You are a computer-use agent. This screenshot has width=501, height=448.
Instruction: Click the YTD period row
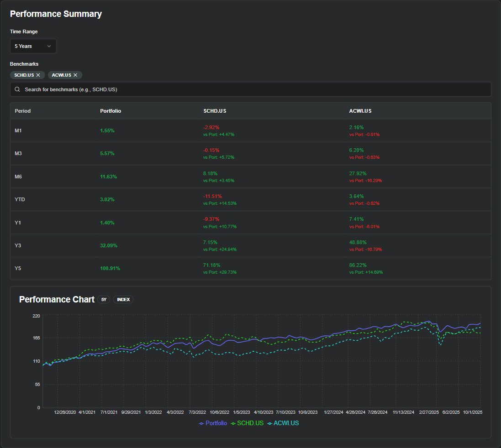(x=250, y=199)
